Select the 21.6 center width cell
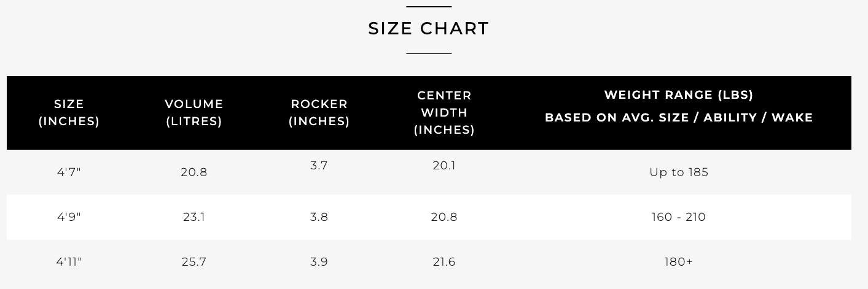Screen dimensions: 868x289 444,262
